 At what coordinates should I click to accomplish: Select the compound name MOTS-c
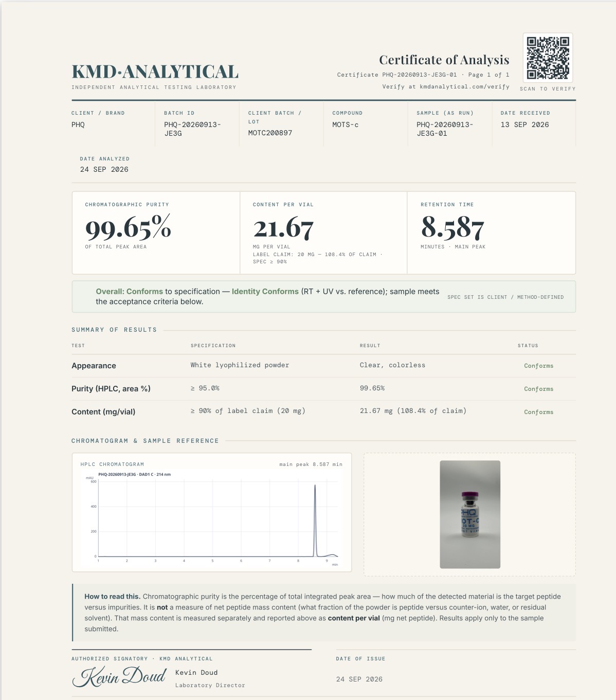coord(346,124)
